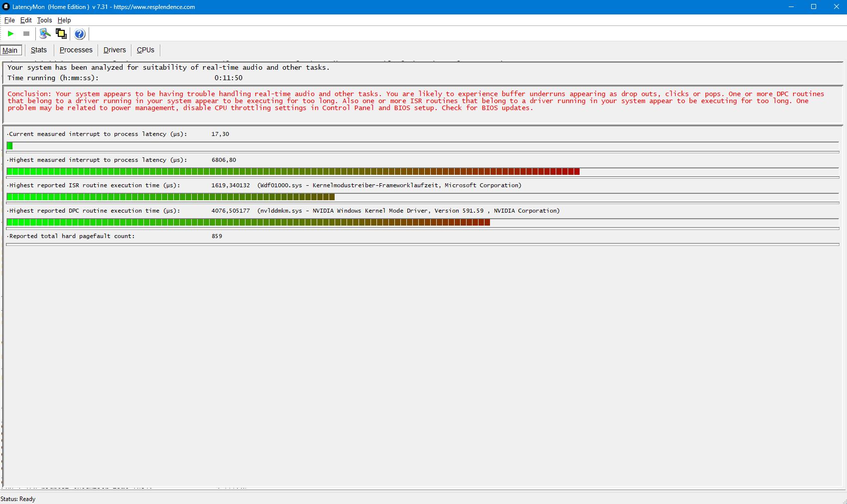Stop the running latency monitor

(x=26, y=33)
